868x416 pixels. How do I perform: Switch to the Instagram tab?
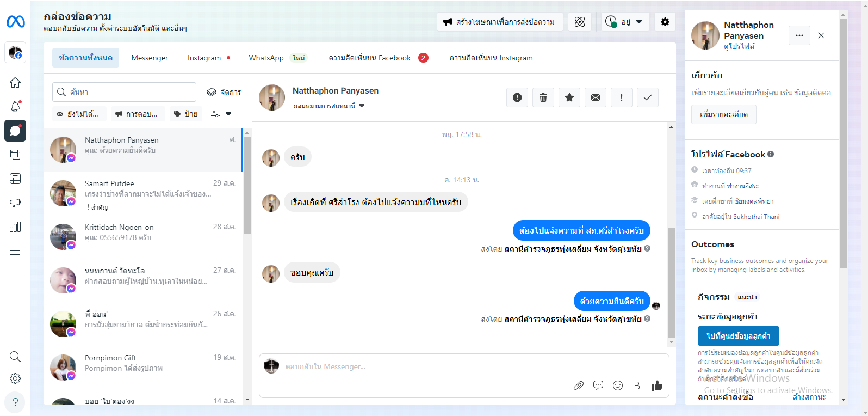coord(204,58)
